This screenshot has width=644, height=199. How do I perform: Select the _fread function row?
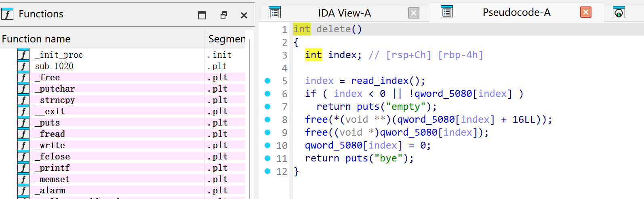coord(122,134)
